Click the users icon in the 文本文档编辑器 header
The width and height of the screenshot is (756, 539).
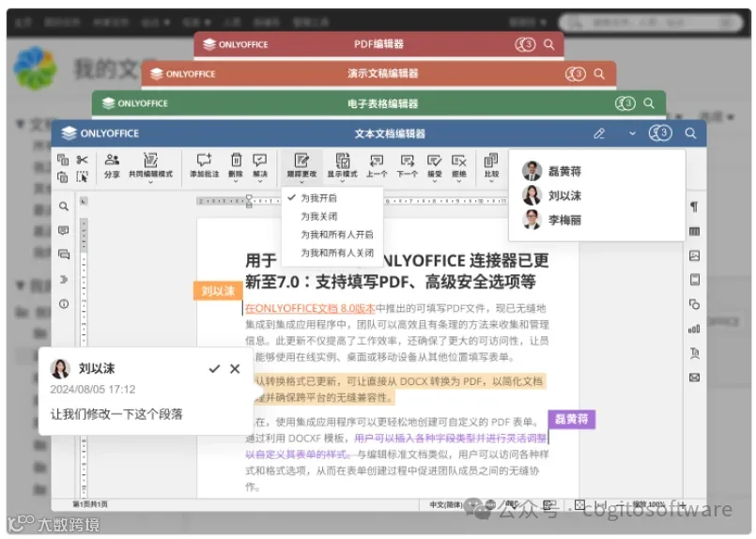click(x=660, y=133)
